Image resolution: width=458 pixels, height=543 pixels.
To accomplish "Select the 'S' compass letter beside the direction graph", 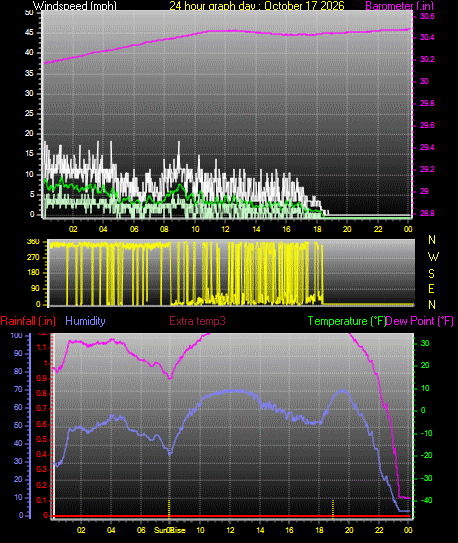I will point(431,274).
